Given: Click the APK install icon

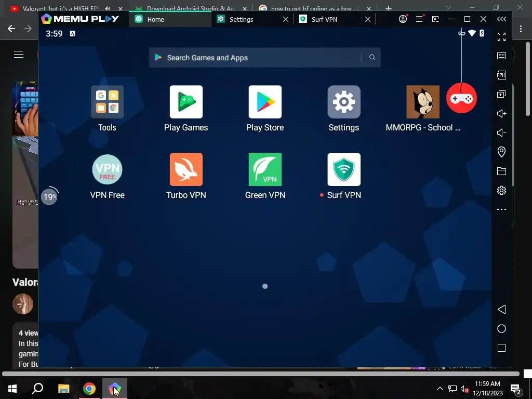Looking at the screenshot, I should coord(501,75).
